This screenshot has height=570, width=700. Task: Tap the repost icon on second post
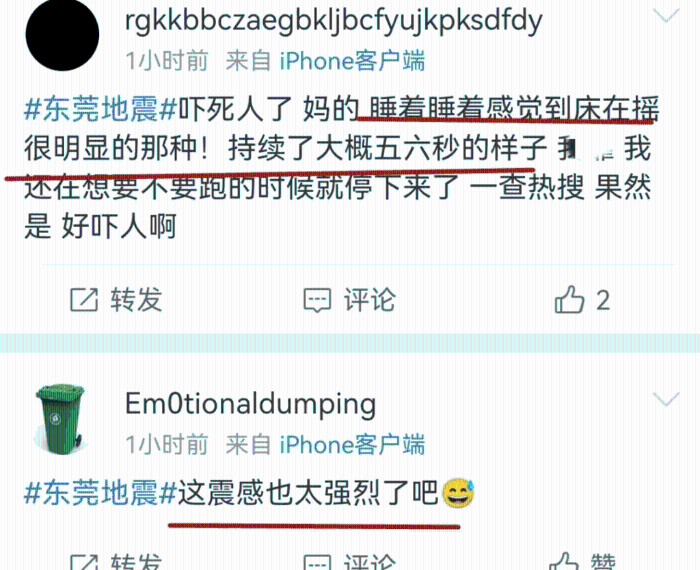tap(84, 562)
